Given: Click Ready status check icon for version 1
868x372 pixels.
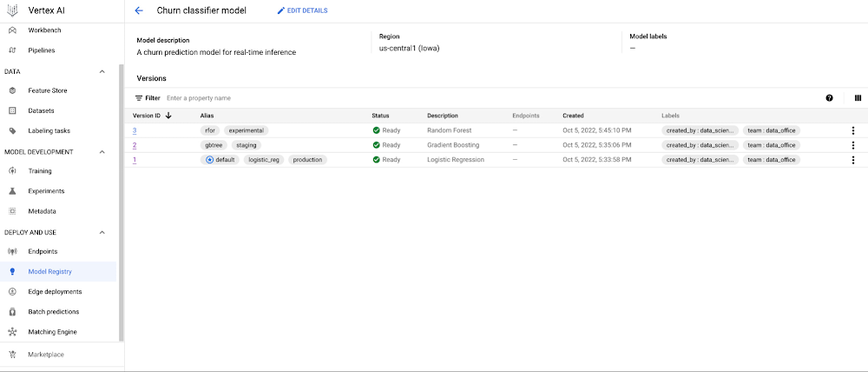Looking at the screenshot, I should (377, 160).
